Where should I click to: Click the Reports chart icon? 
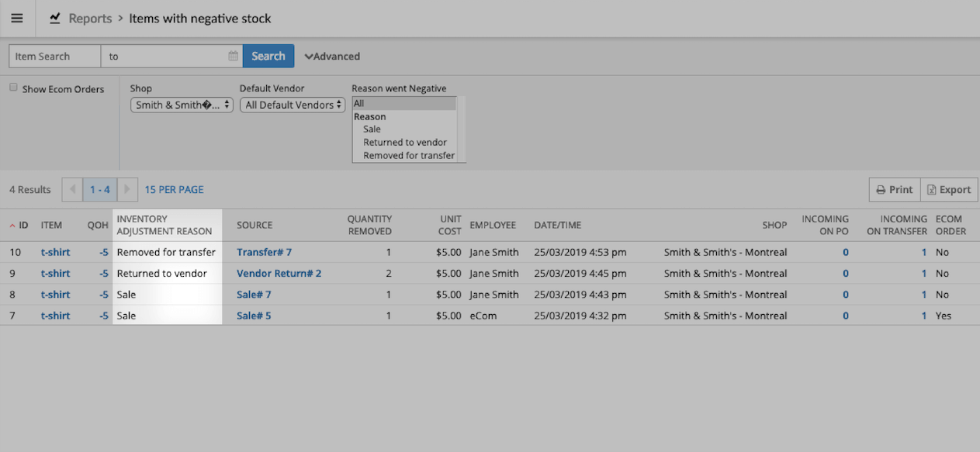coord(55,19)
